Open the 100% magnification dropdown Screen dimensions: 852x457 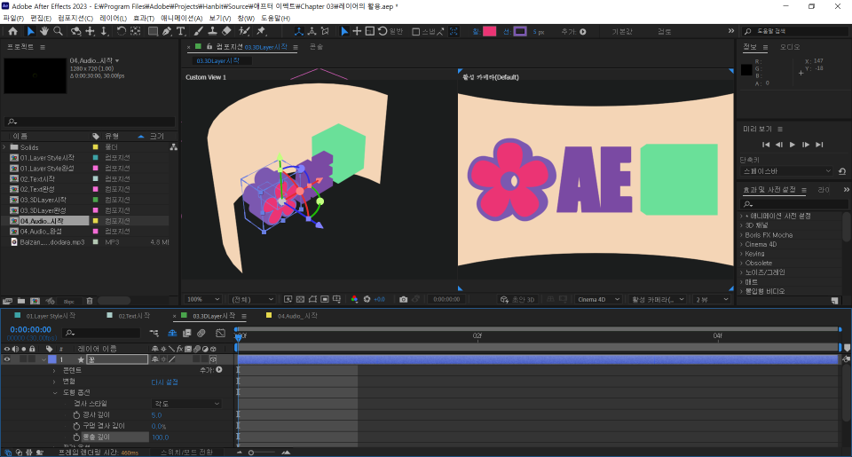(x=203, y=299)
